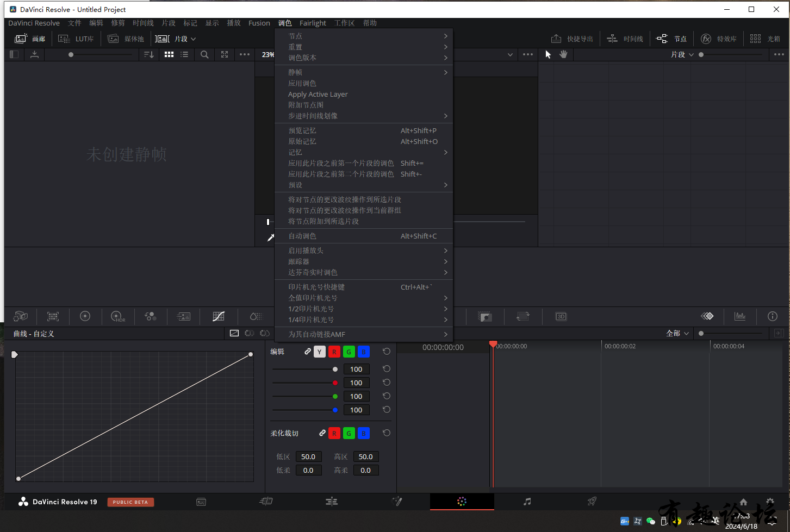Viewport: 790px width, 532px height.
Task: Open the Sizing palette icon
Action: [x=523, y=316]
